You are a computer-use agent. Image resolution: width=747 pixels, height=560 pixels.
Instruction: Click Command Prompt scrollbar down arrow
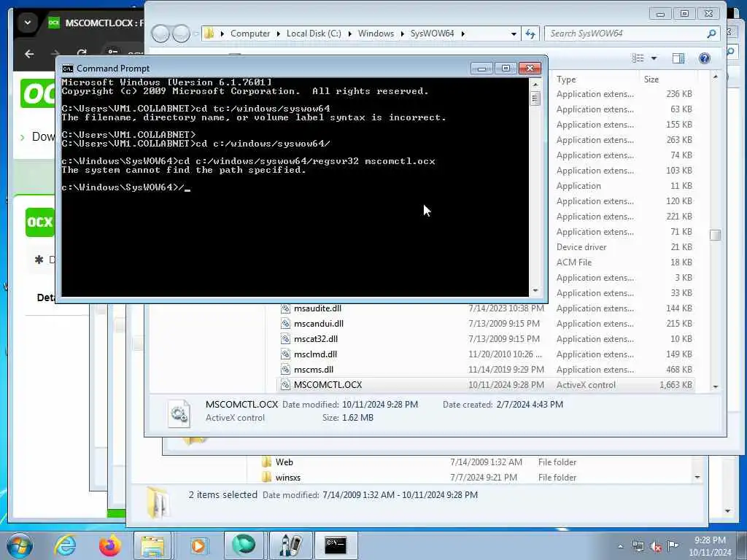click(535, 290)
